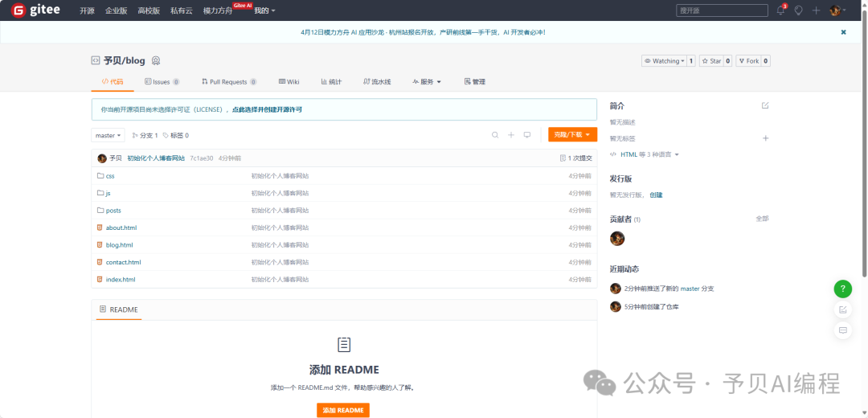Open 高校版 in top navigation
This screenshot has width=868, height=418.
149,10
